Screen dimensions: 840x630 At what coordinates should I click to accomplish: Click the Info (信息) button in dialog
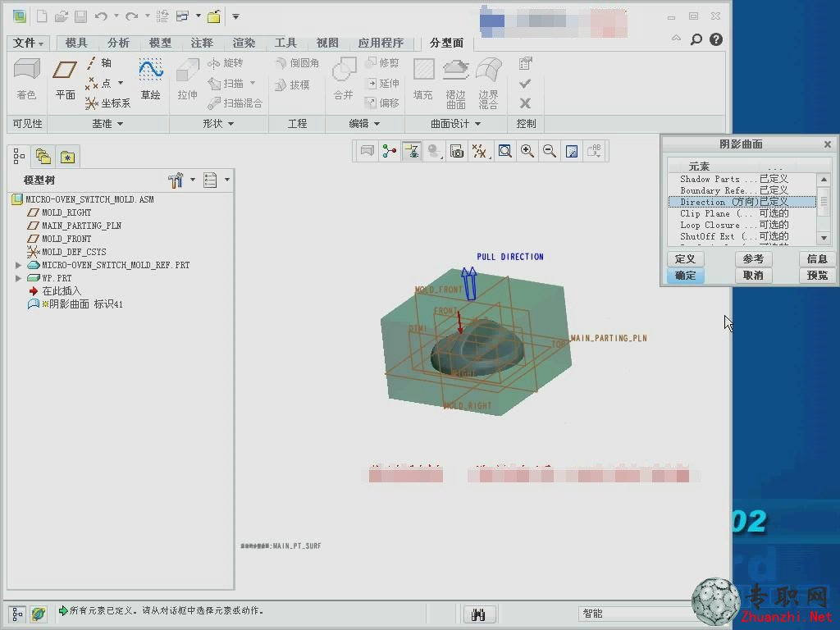(817, 259)
